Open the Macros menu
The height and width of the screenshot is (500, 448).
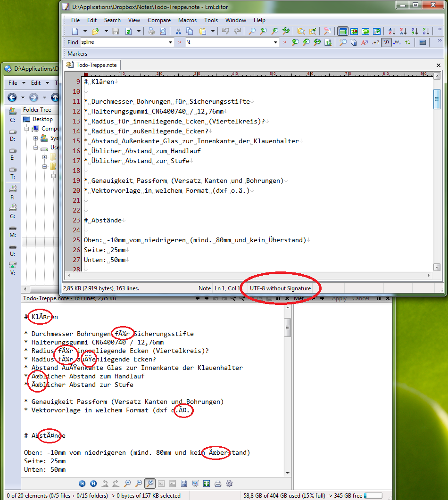pos(187,20)
